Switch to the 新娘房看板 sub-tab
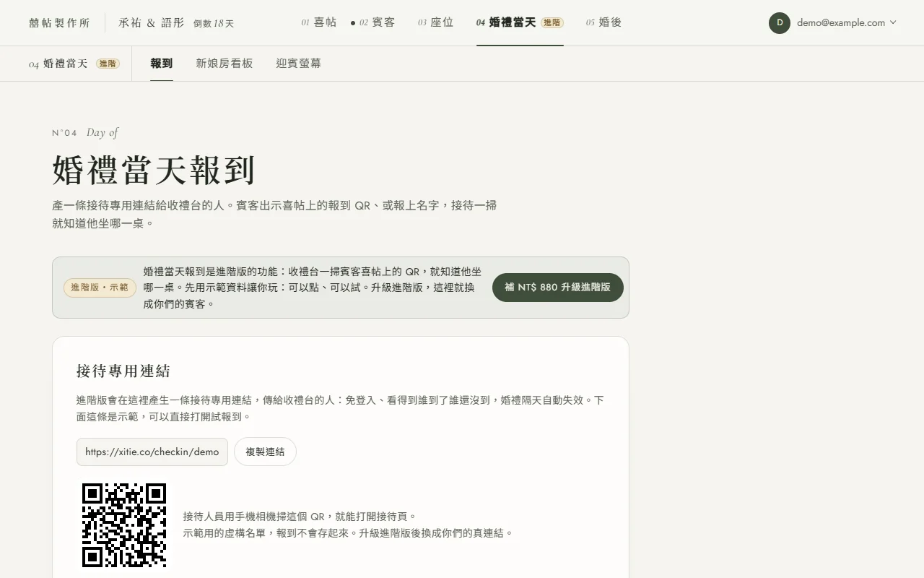Image resolution: width=924 pixels, height=578 pixels. tap(225, 64)
